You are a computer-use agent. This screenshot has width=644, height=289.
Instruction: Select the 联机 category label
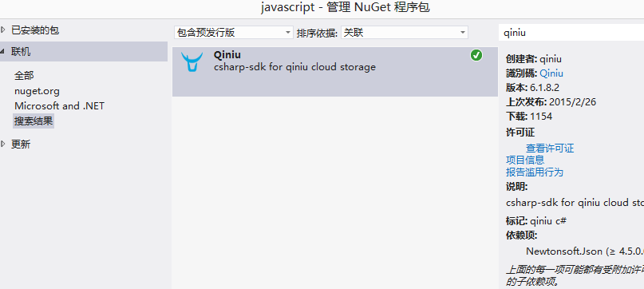click(x=21, y=52)
